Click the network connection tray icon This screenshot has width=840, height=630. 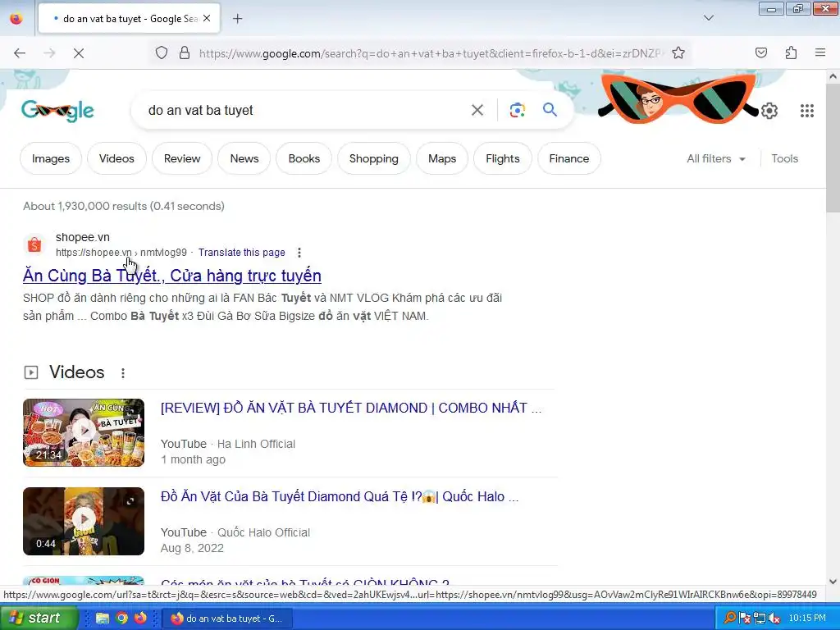click(x=759, y=619)
